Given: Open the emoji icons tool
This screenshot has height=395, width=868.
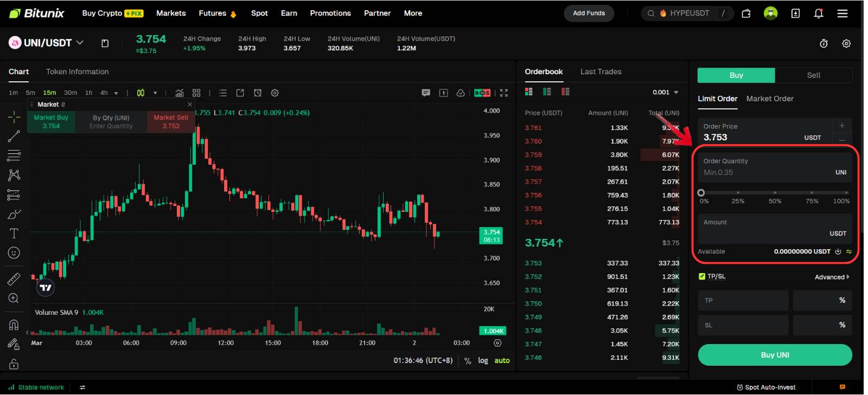Looking at the screenshot, I should point(14,253).
